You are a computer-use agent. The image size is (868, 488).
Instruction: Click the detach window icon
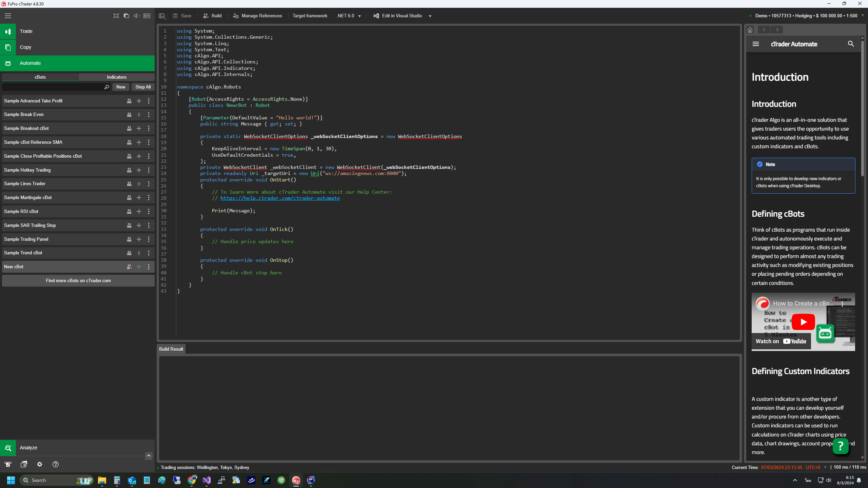126,16
